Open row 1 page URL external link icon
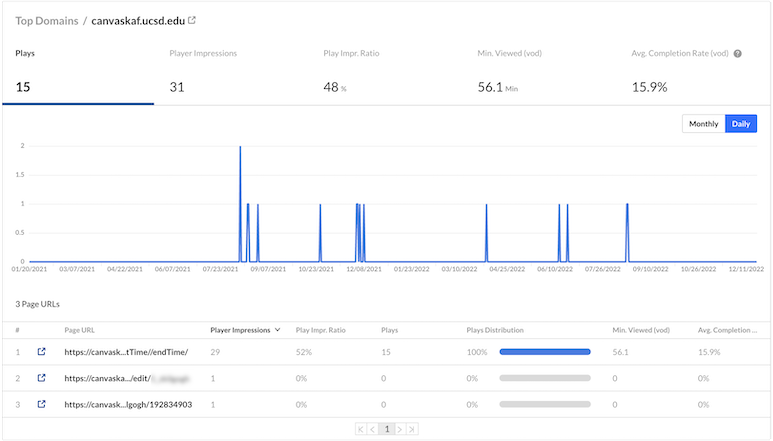The image size is (773, 441). click(41, 352)
